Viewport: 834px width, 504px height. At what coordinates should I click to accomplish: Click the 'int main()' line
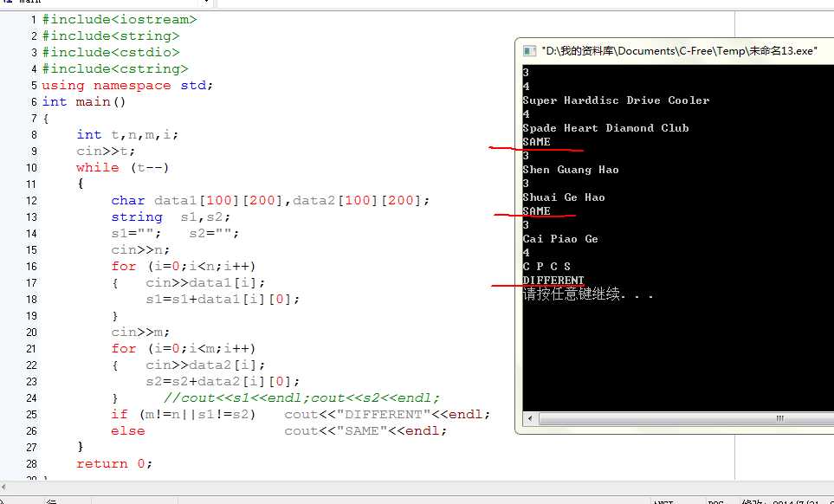[x=84, y=102]
